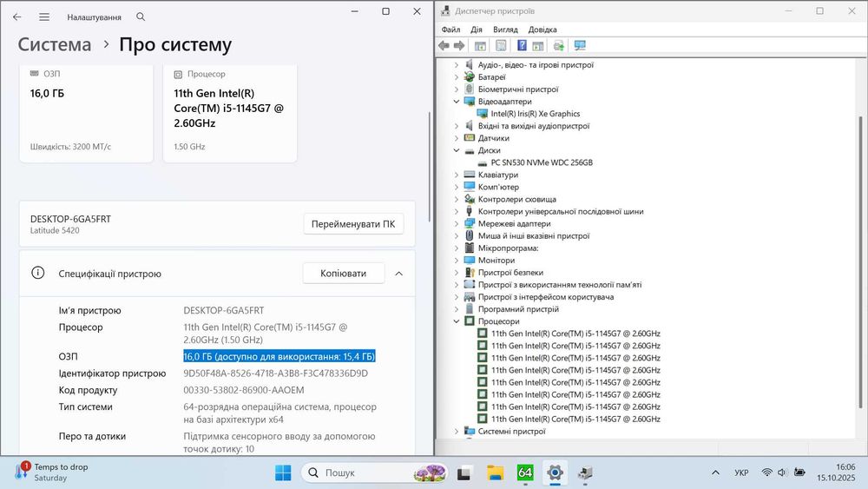The image size is (868, 489).
Task: Click product code 00330-53802-86900-AAOEM
Action: (x=244, y=390)
